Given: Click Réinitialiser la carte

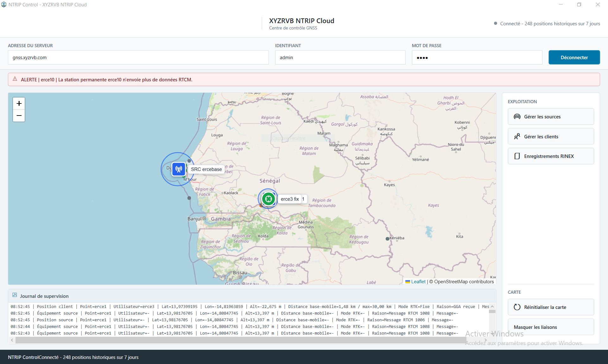Looking at the screenshot, I should pyautogui.click(x=551, y=307).
